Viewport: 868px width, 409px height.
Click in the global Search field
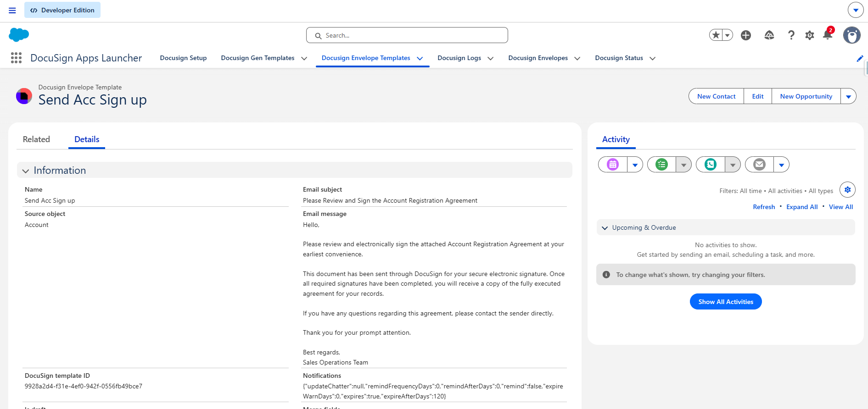[407, 35]
